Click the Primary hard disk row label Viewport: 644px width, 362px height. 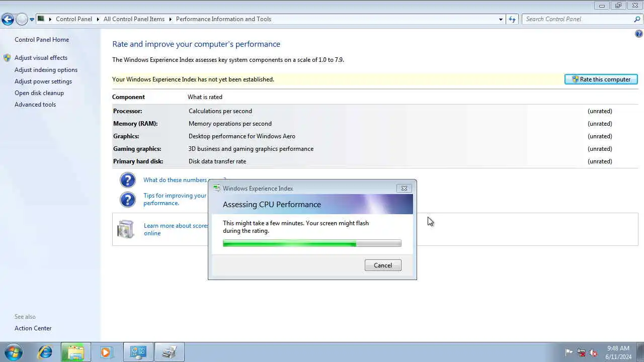pyautogui.click(x=138, y=161)
